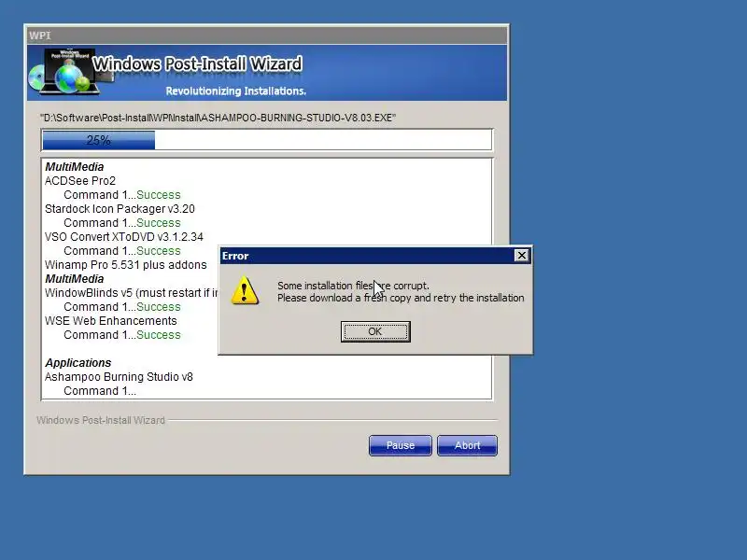Click the Applications category heading

[78, 363]
